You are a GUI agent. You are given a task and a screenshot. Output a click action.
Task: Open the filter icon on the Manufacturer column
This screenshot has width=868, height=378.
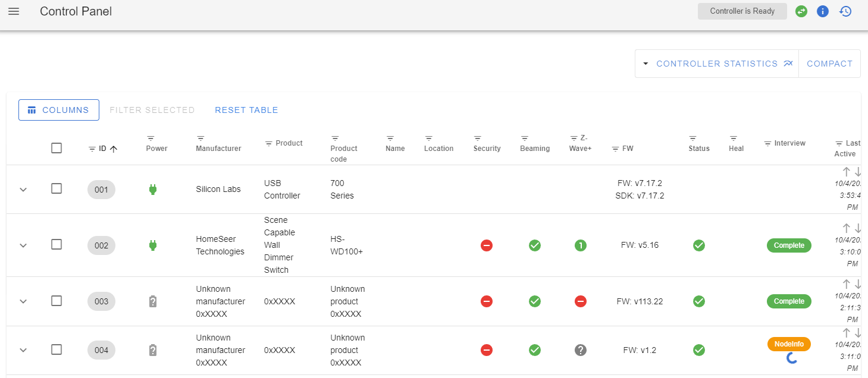(200, 138)
